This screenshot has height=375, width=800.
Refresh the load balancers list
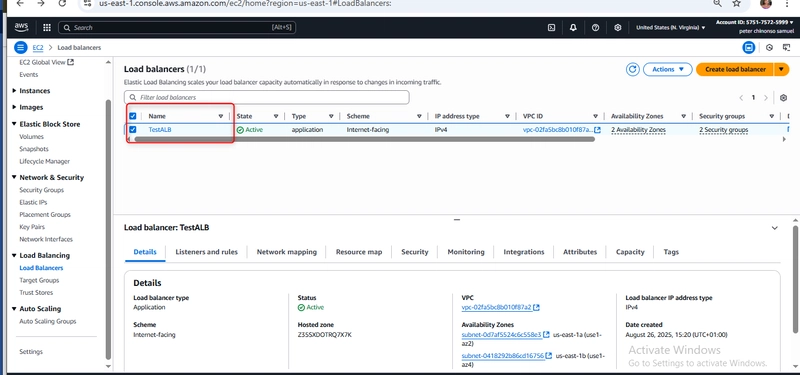(633, 69)
